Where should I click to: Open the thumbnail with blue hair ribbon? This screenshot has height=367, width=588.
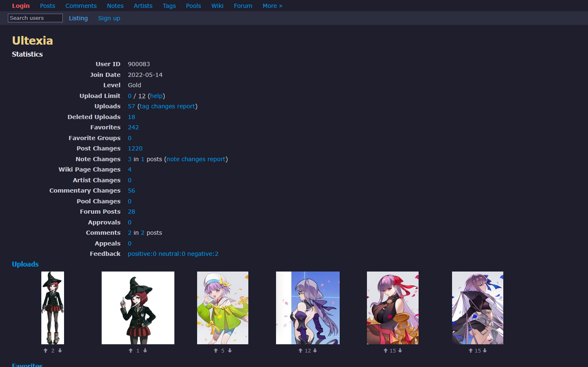point(478,308)
